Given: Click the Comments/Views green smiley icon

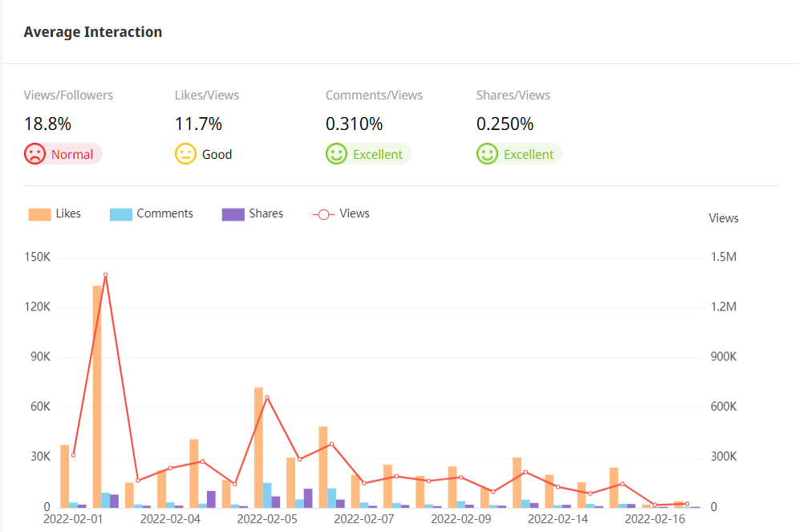Looking at the screenshot, I should 336,154.
